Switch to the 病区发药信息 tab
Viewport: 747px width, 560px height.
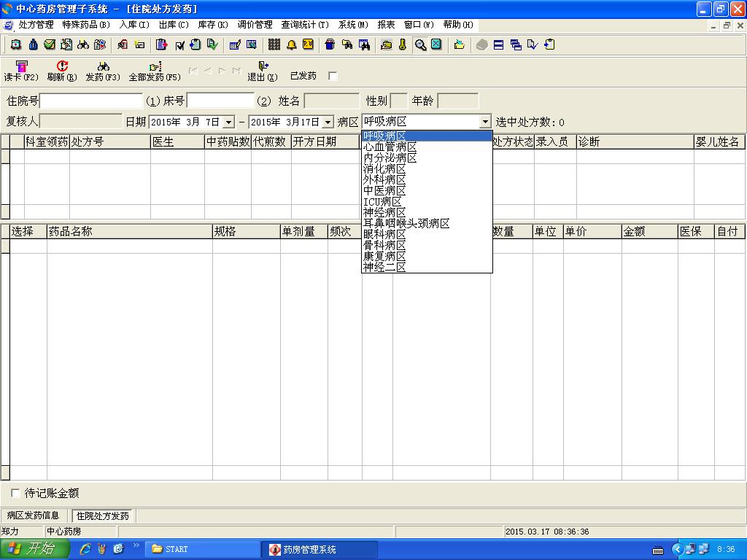pos(34,516)
